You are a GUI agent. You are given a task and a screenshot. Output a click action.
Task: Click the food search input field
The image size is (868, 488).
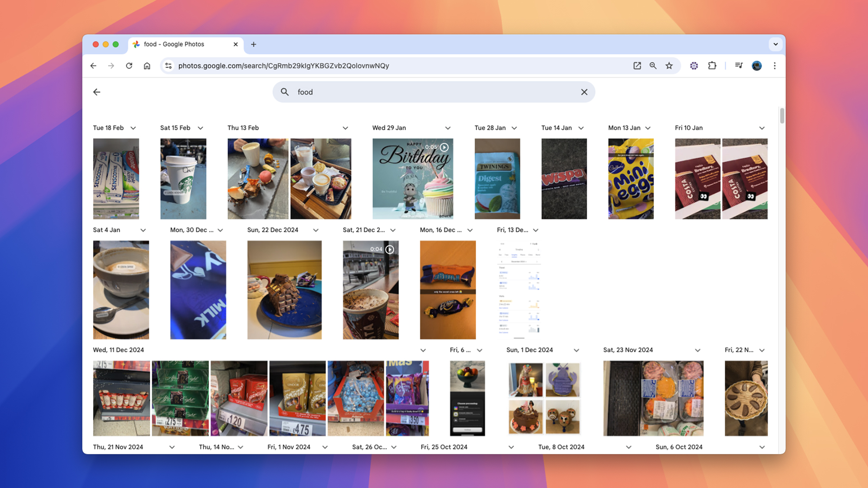tap(434, 92)
